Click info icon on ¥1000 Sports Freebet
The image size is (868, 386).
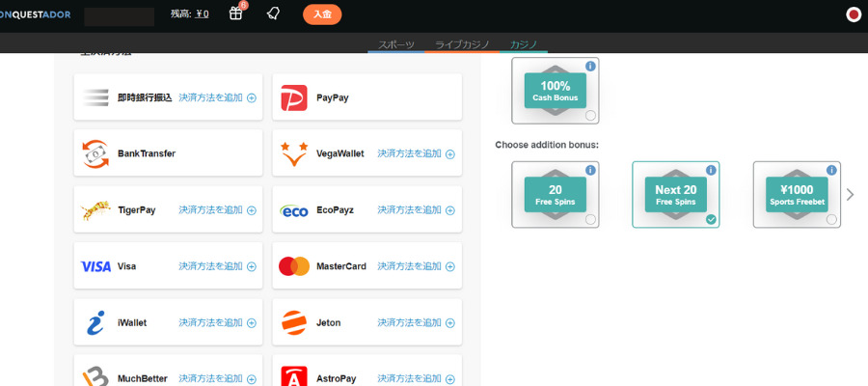(831, 170)
